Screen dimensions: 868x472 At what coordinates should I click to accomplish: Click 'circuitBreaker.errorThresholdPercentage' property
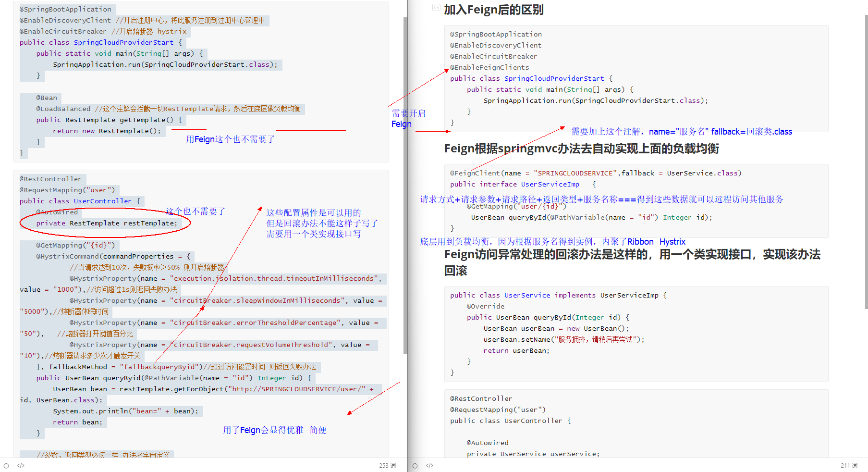(x=255, y=323)
